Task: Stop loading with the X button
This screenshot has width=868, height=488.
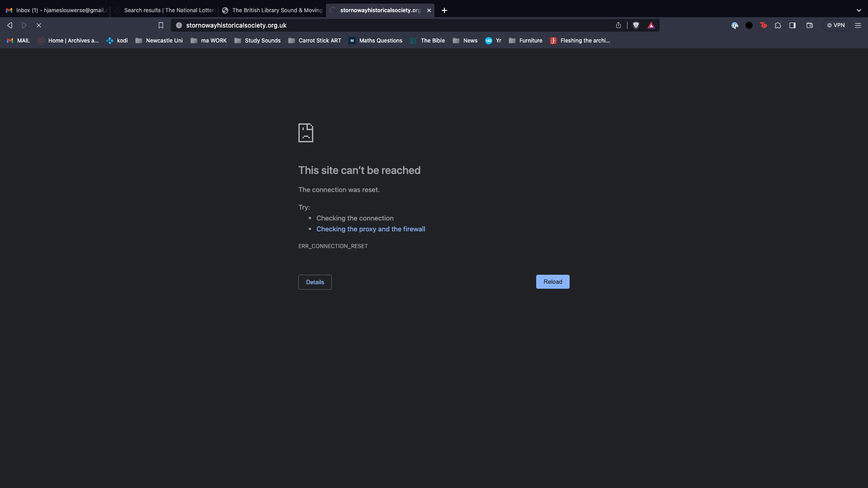Action: pyautogui.click(x=39, y=25)
